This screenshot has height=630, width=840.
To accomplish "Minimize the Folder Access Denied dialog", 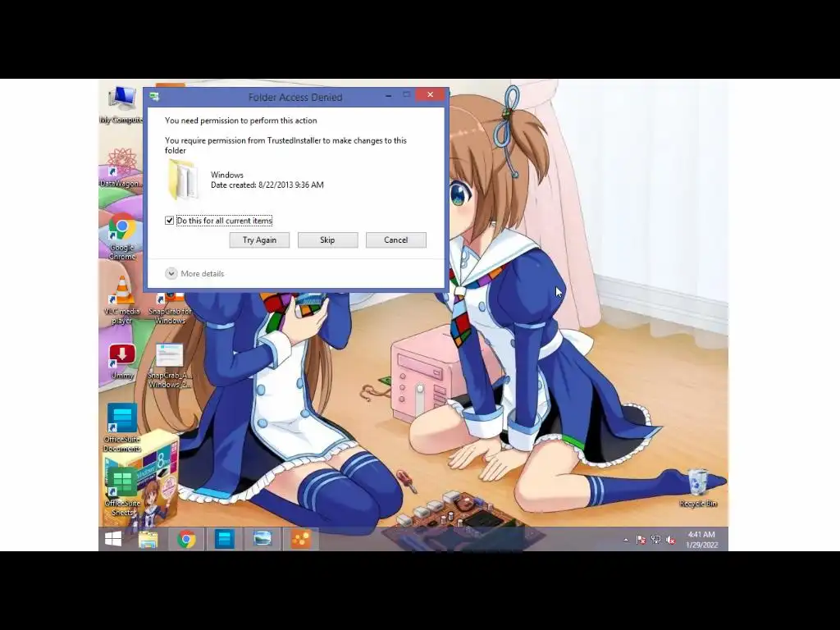I will click(x=388, y=95).
